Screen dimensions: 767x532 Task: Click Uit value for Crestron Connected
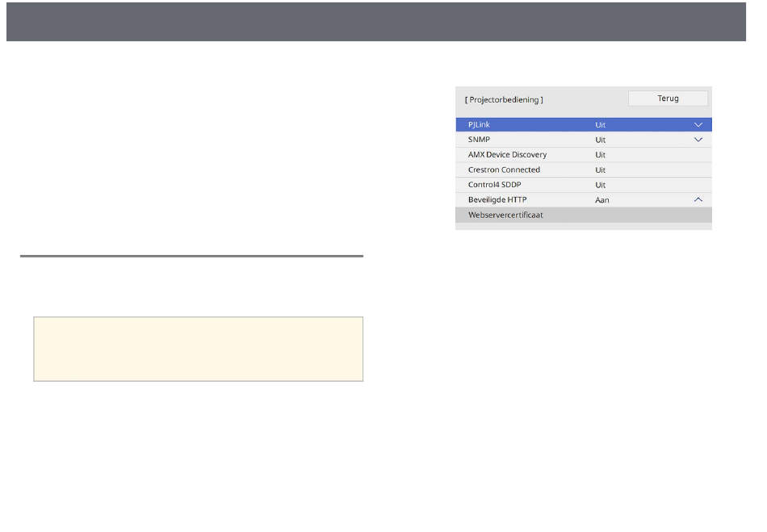pyautogui.click(x=600, y=170)
